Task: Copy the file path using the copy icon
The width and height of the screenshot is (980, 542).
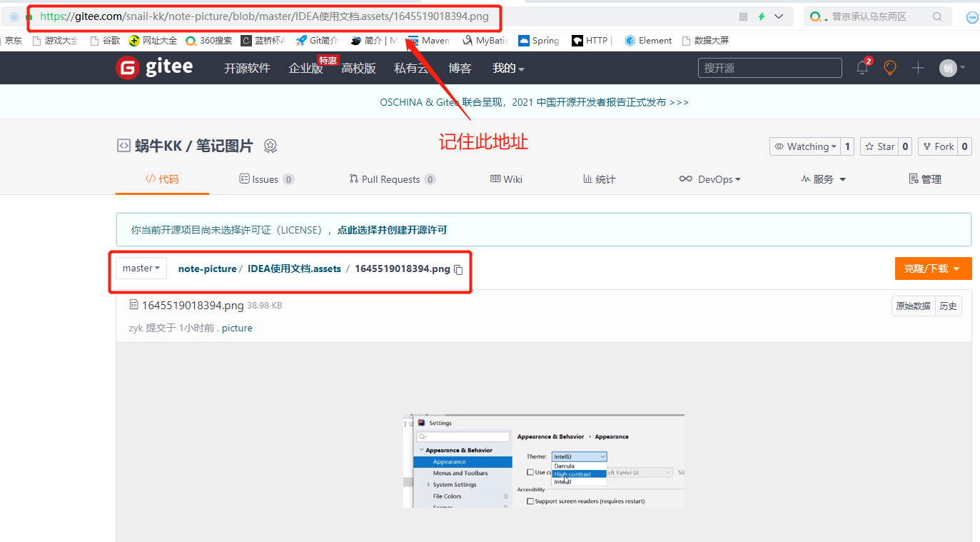Action: click(x=459, y=269)
